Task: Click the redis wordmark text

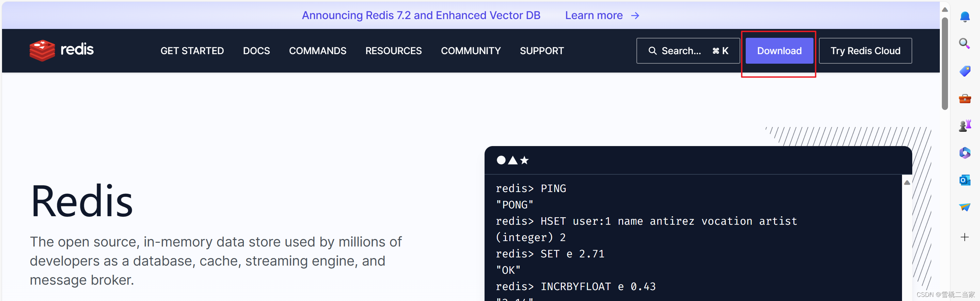Action: [77, 49]
